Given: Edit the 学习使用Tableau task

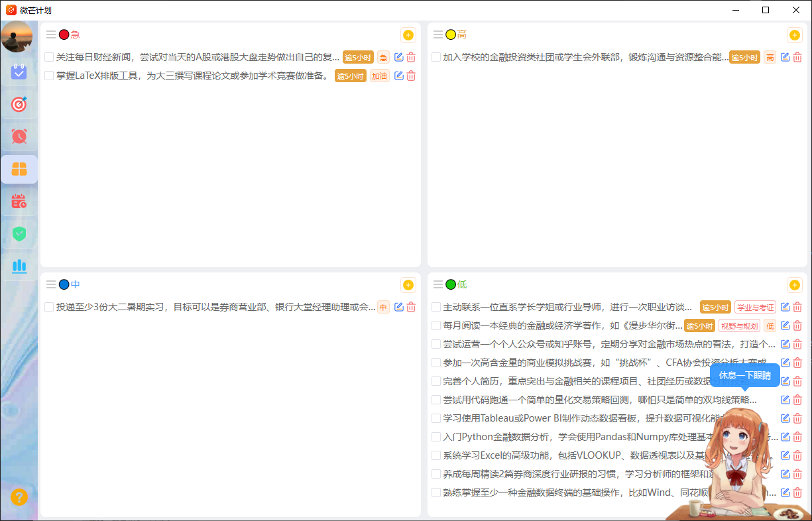Looking at the screenshot, I should 785,418.
